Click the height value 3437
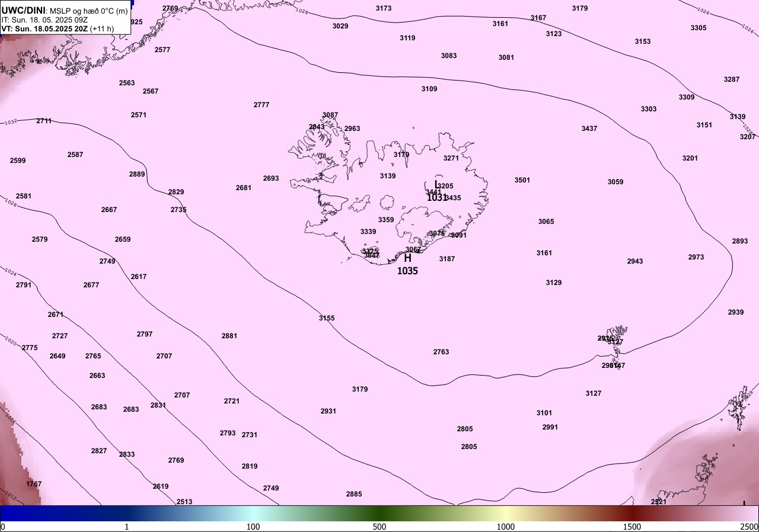This screenshot has height=532, width=759. click(589, 129)
